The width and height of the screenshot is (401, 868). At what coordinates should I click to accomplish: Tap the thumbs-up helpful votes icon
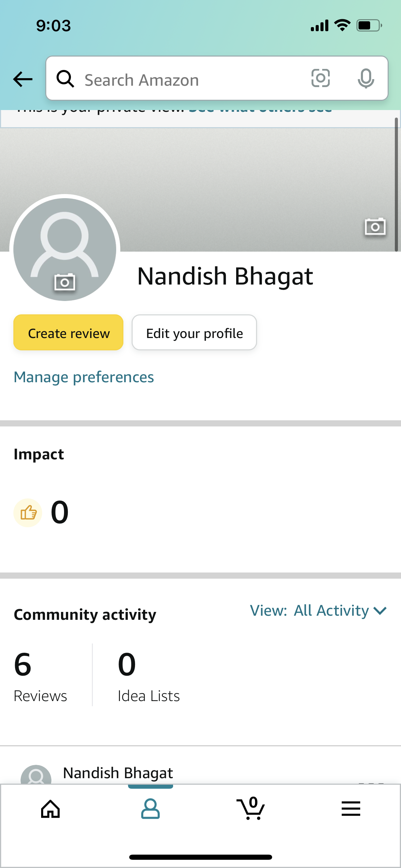(28, 513)
